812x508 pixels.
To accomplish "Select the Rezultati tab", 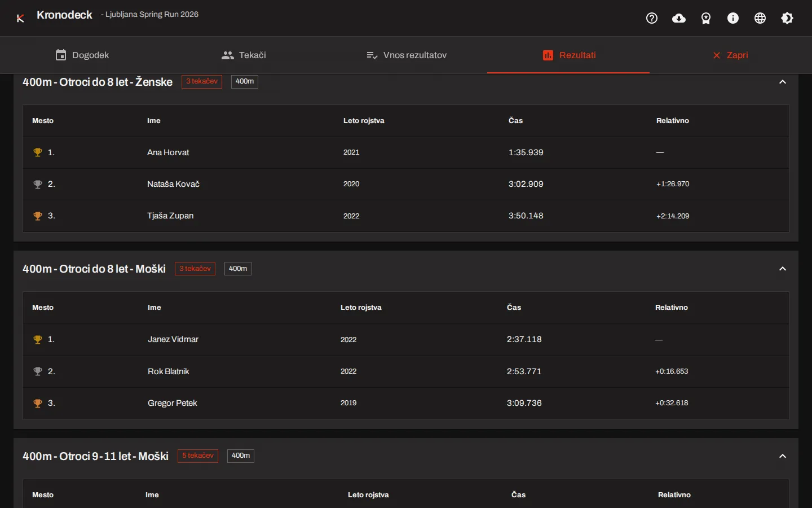I will coord(568,55).
